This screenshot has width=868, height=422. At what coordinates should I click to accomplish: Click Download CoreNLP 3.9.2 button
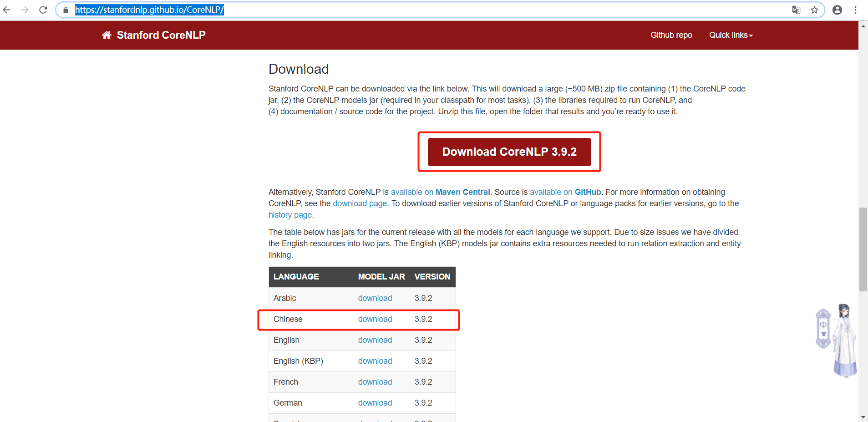509,152
